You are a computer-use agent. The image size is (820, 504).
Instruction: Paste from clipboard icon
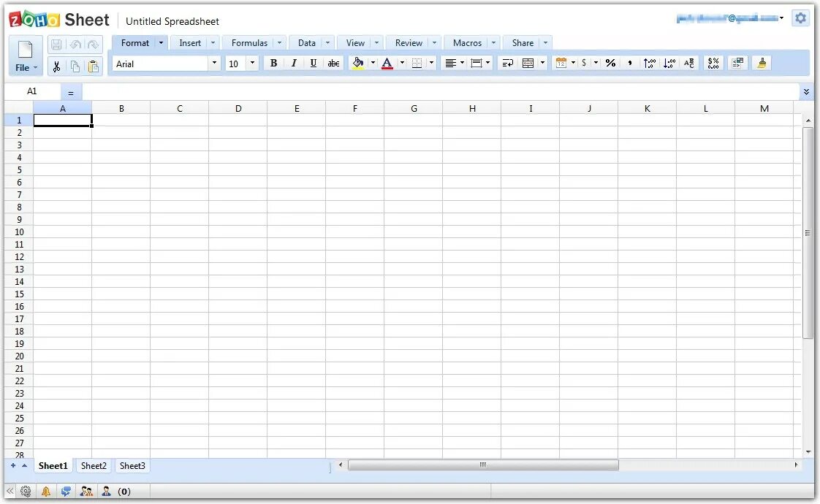click(x=93, y=66)
